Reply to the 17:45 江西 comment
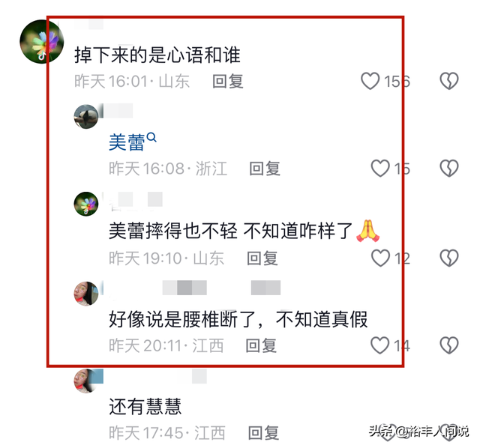The image size is (480, 448). [x=263, y=433]
